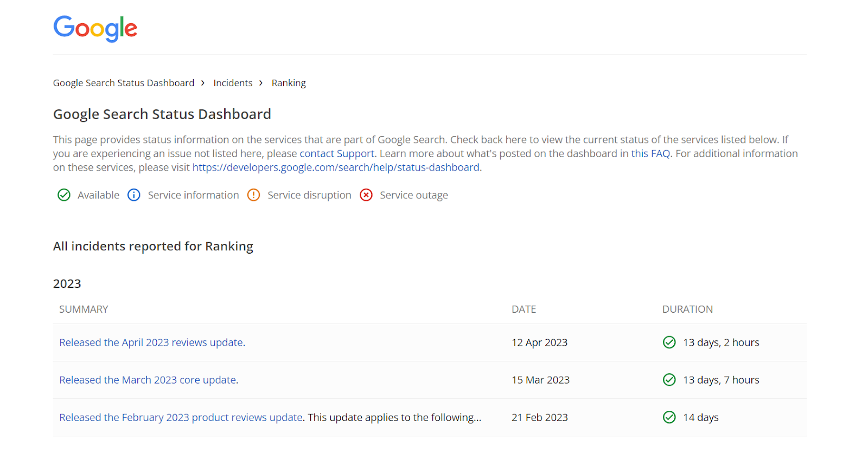Click green check icon beside 13 days, 2 hours
This screenshot has width=868, height=459.
coord(669,342)
